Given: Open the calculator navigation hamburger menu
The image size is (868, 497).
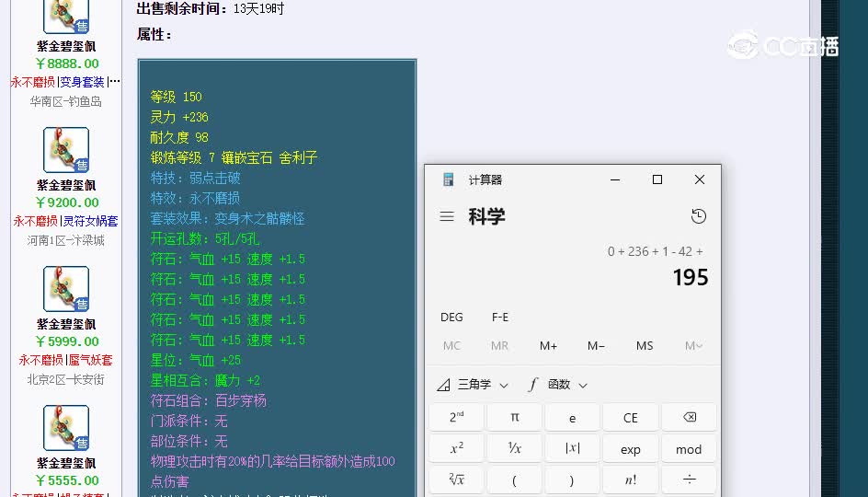Looking at the screenshot, I should pos(447,216).
